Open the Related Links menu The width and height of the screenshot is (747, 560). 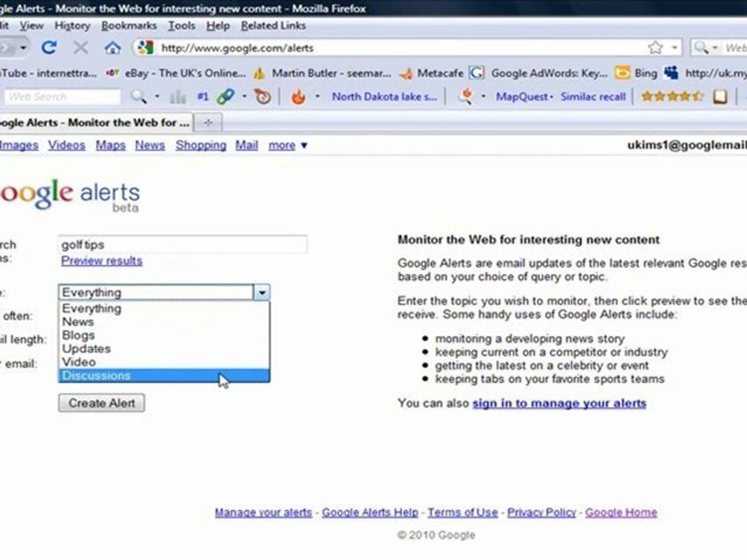273,25
